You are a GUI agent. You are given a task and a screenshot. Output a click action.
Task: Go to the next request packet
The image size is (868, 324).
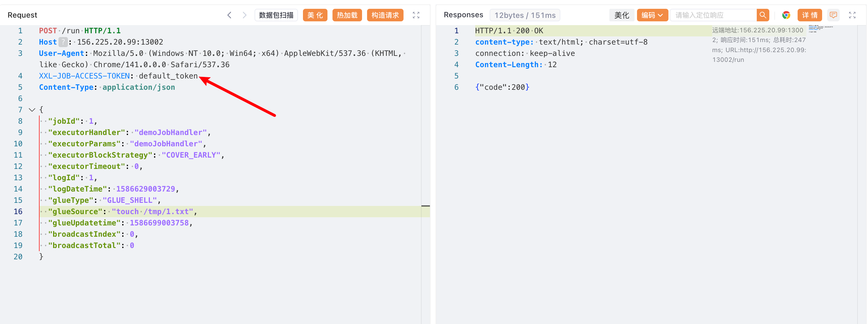pyautogui.click(x=244, y=15)
